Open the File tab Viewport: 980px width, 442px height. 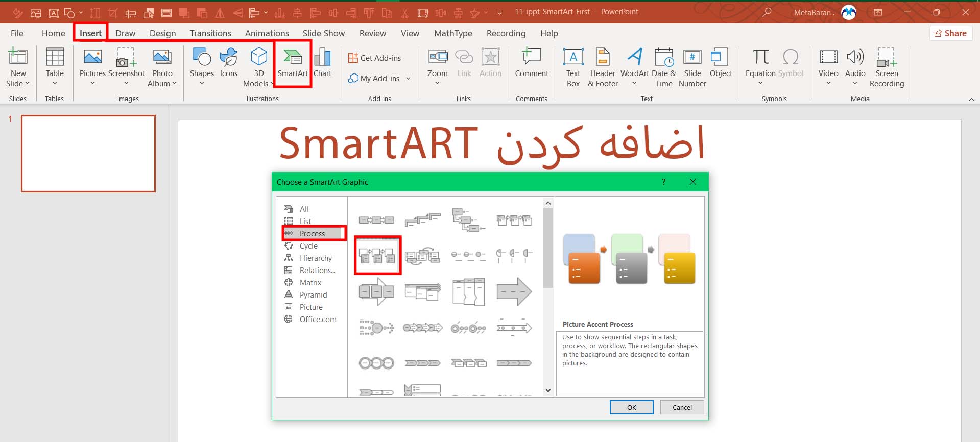click(x=17, y=33)
